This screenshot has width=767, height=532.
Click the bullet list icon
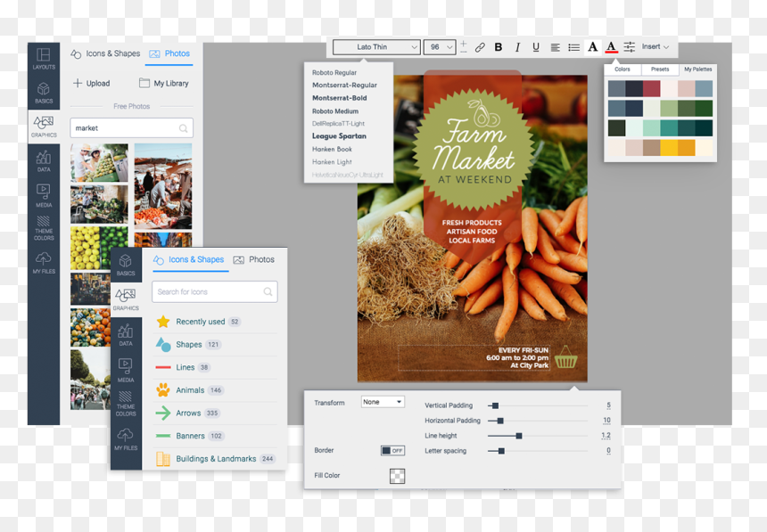[x=573, y=47]
